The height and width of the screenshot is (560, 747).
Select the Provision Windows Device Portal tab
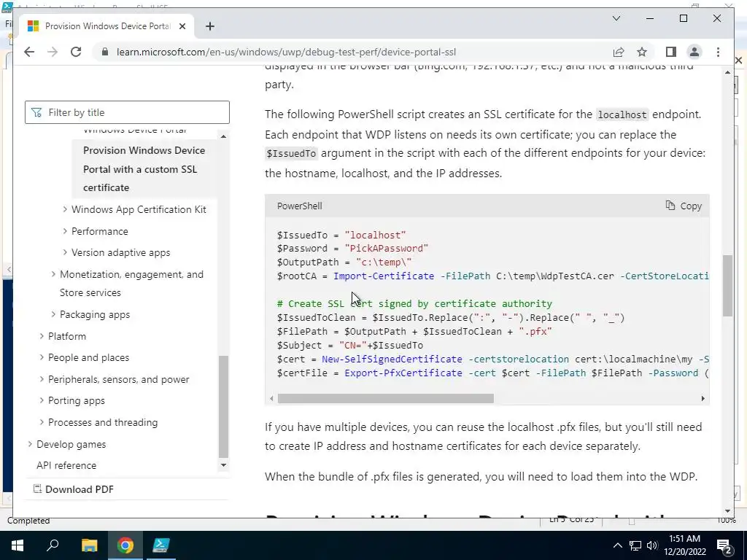tap(105, 26)
